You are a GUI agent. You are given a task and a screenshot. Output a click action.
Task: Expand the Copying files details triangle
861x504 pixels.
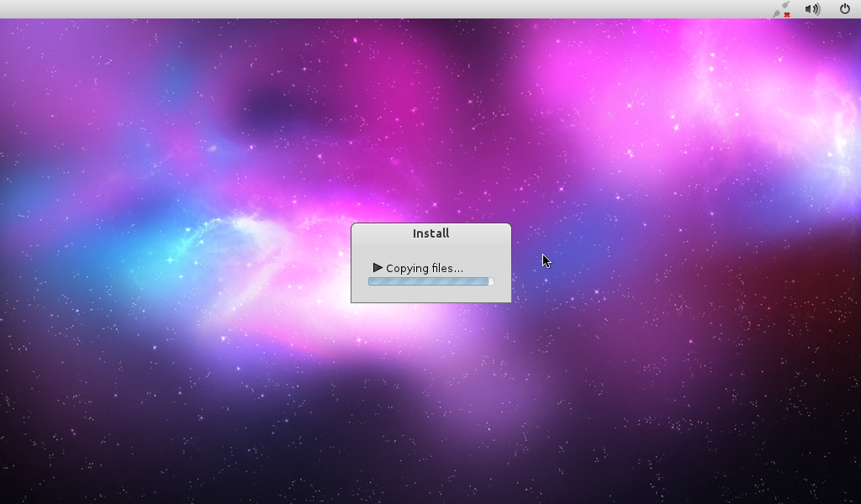(378, 268)
